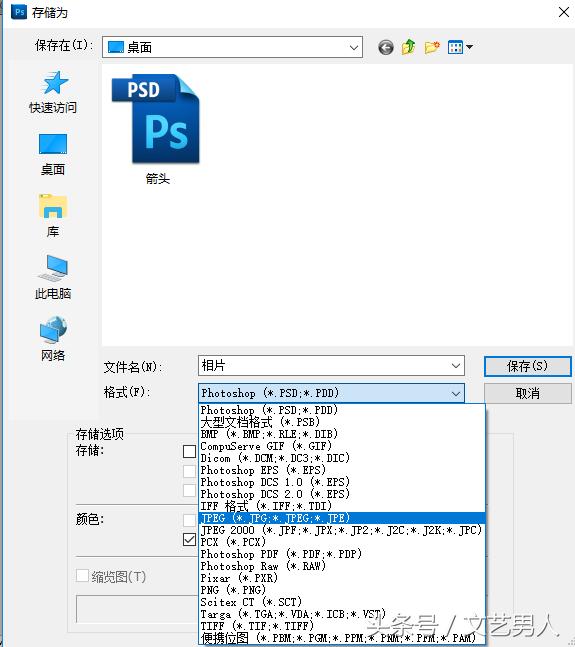Choose CompuServe GIF (*.GIF) format

[342, 446]
